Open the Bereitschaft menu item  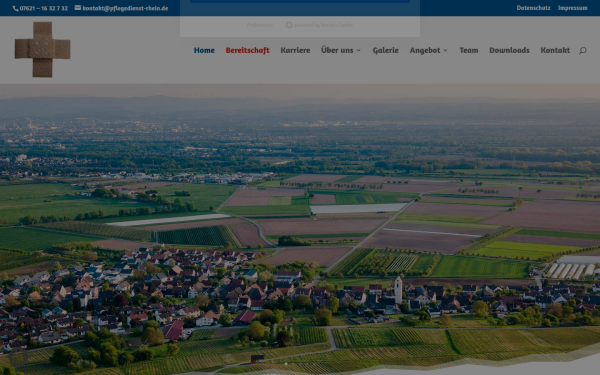[x=248, y=50]
